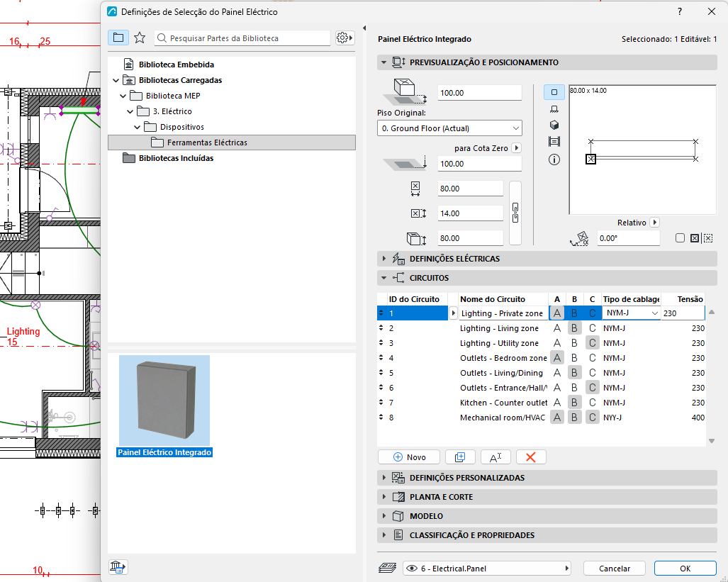Screen dimensions: 728x582
Task: Click the Pesquisar Partes da Biblioteca search field
Action: point(242,38)
